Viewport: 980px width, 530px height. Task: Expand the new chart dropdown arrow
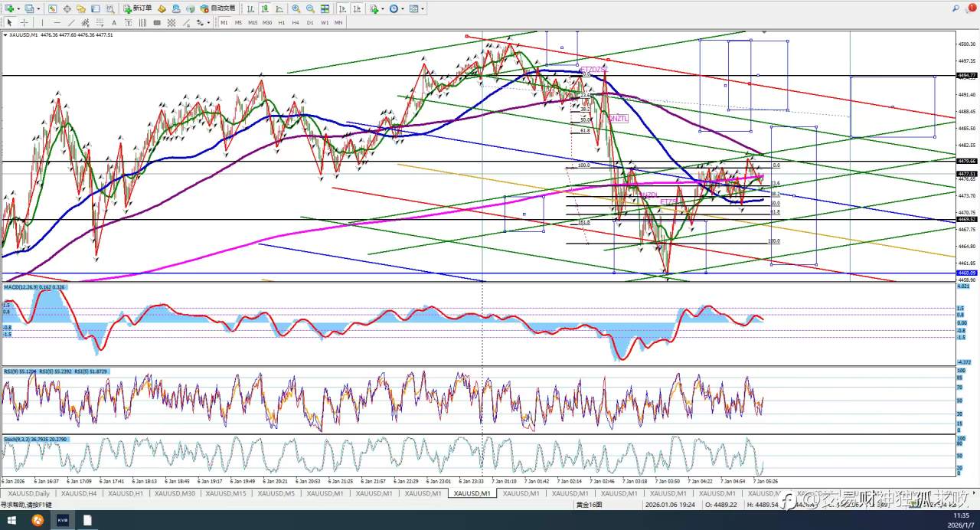pos(18,8)
